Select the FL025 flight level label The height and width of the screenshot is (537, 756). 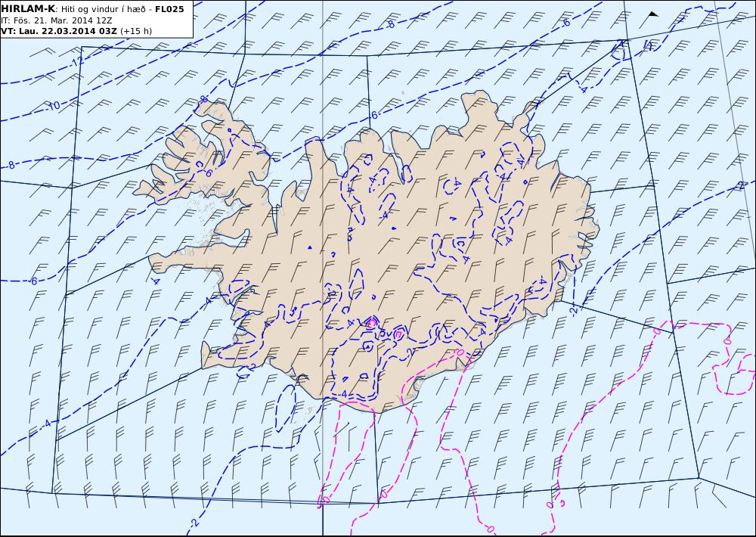pos(169,9)
